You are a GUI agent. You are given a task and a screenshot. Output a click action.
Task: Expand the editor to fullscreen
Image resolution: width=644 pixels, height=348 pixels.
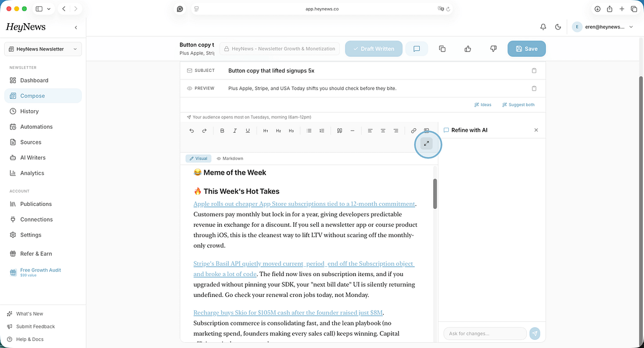point(427,144)
